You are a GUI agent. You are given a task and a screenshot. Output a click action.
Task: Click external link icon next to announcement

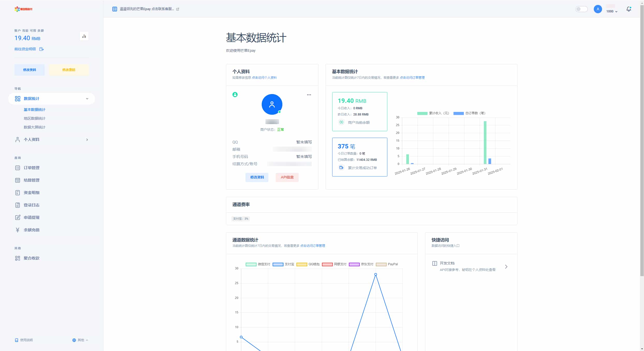pyautogui.click(x=178, y=9)
